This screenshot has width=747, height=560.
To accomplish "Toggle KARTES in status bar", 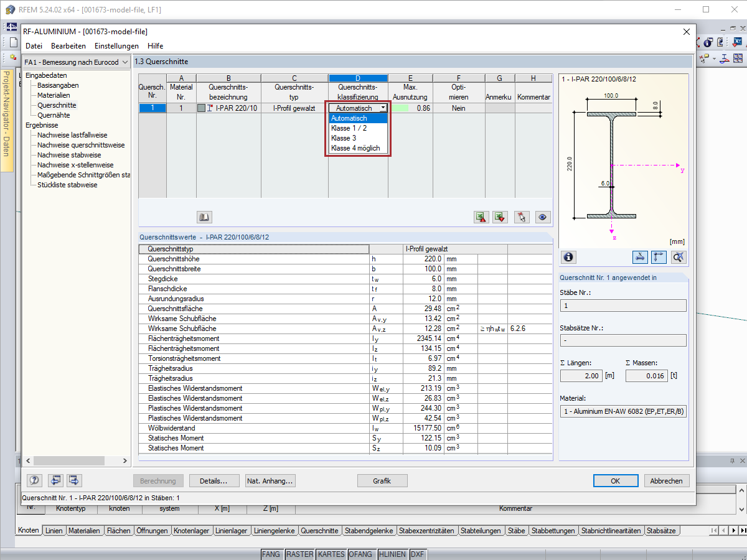I will tap(331, 554).
